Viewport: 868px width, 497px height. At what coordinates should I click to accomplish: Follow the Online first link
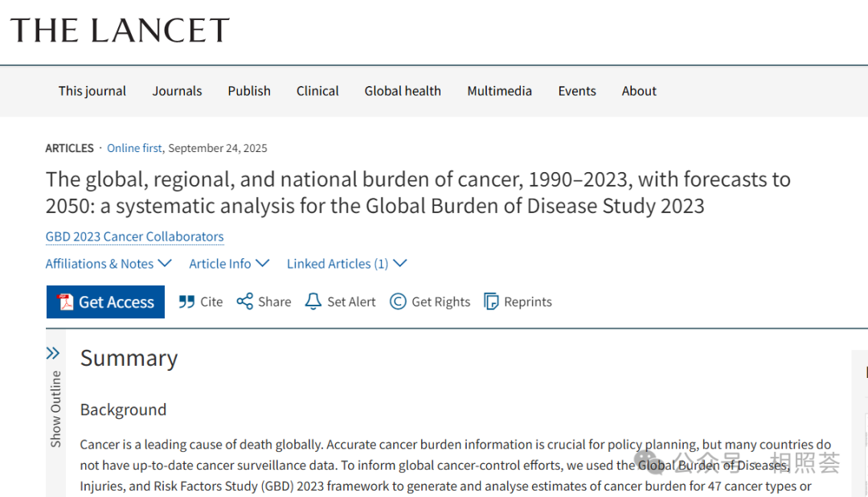[134, 148]
